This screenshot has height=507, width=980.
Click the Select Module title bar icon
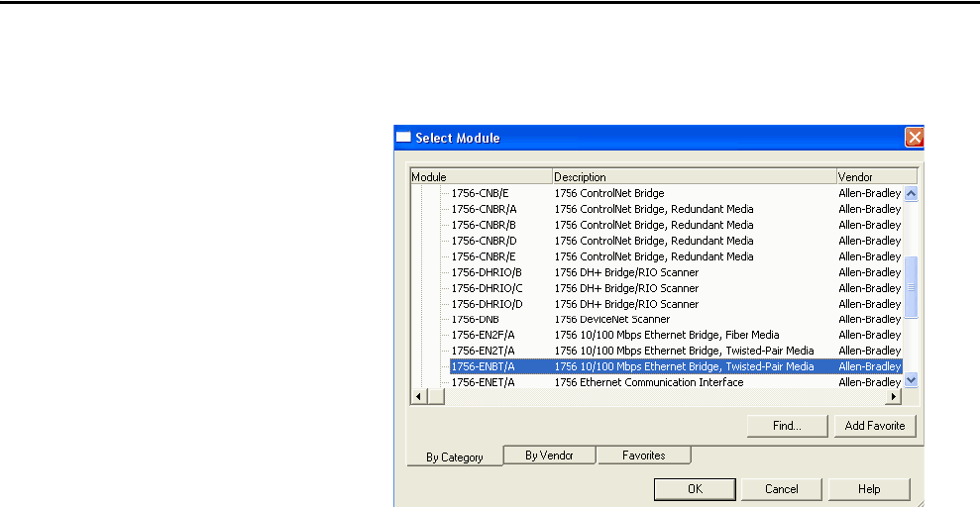tap(403, 138)
